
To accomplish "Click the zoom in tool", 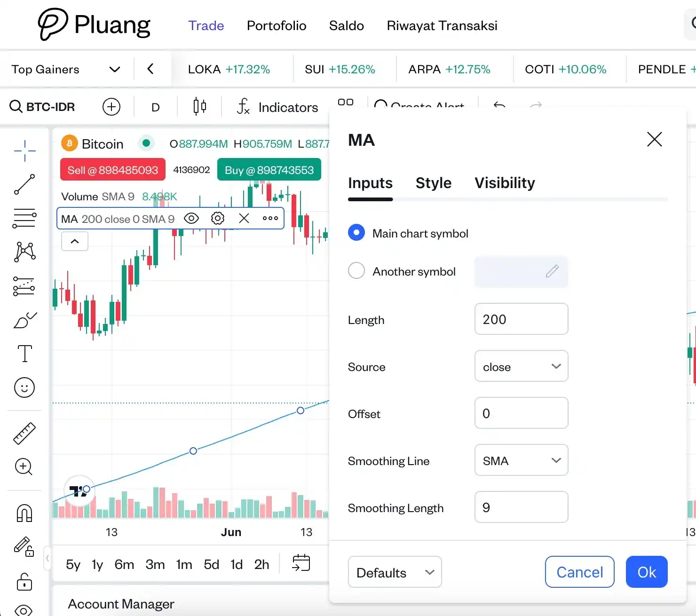I will pos(24,467).
